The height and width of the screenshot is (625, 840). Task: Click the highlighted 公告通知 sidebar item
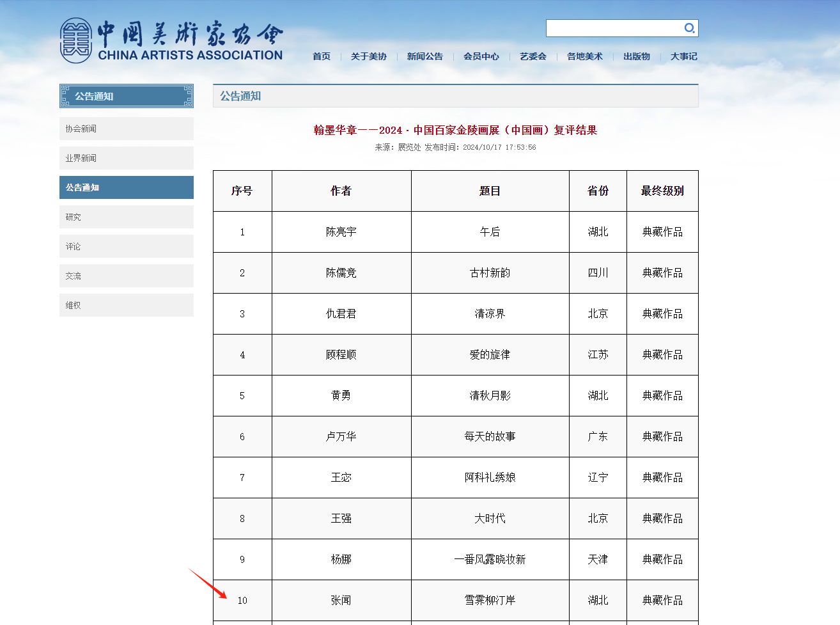pos(127,187)
